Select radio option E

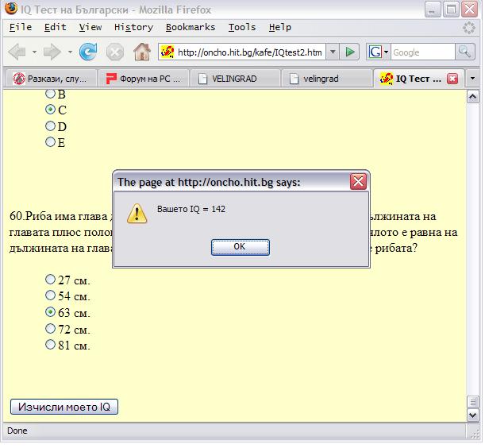tap(50, 142)
